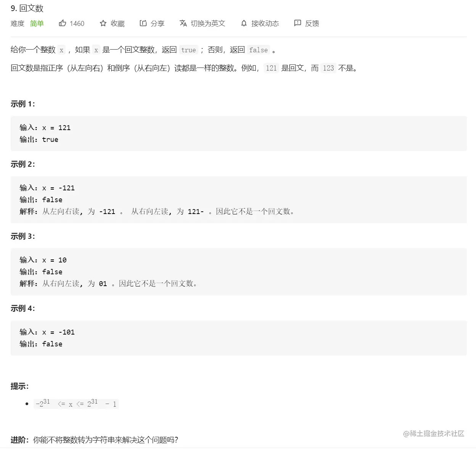This screenshot has width=476, height=449.
Task: Click the inline code 123 example
Action: [x=328, y=68]
